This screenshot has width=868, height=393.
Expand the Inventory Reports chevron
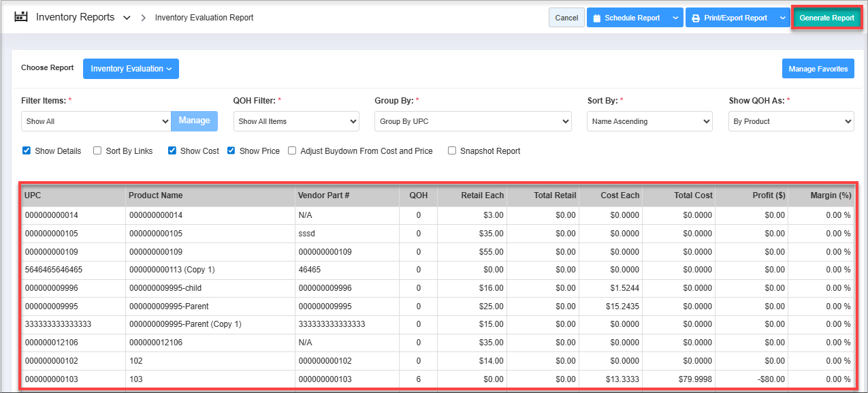click(127, 18)
